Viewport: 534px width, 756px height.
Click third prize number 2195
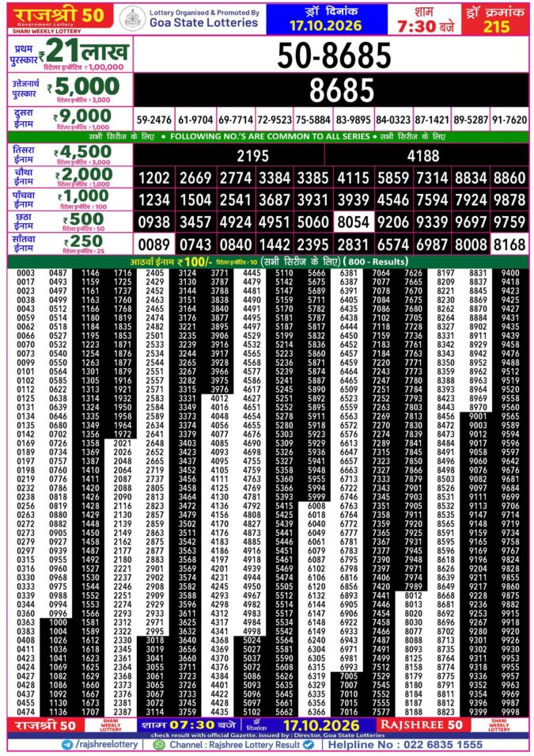coord(252,156)
